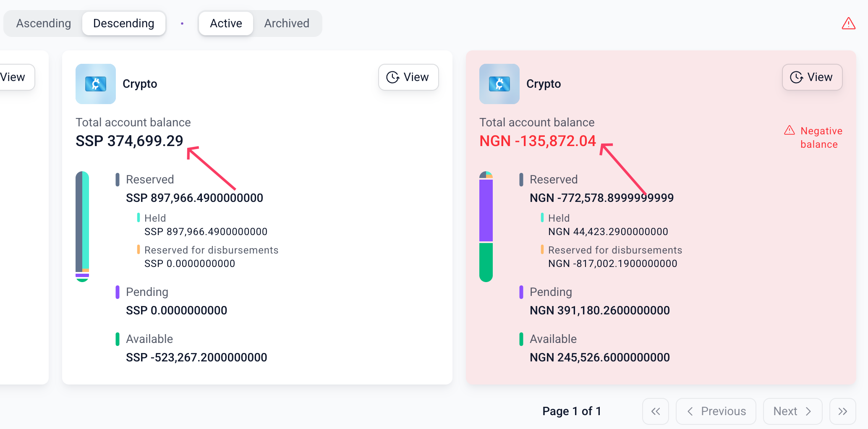Image resolution: width=868 pixels, height=429 pixels.
Task: Click the NGN card balance breakdown bar
Action: pos(486,227)
